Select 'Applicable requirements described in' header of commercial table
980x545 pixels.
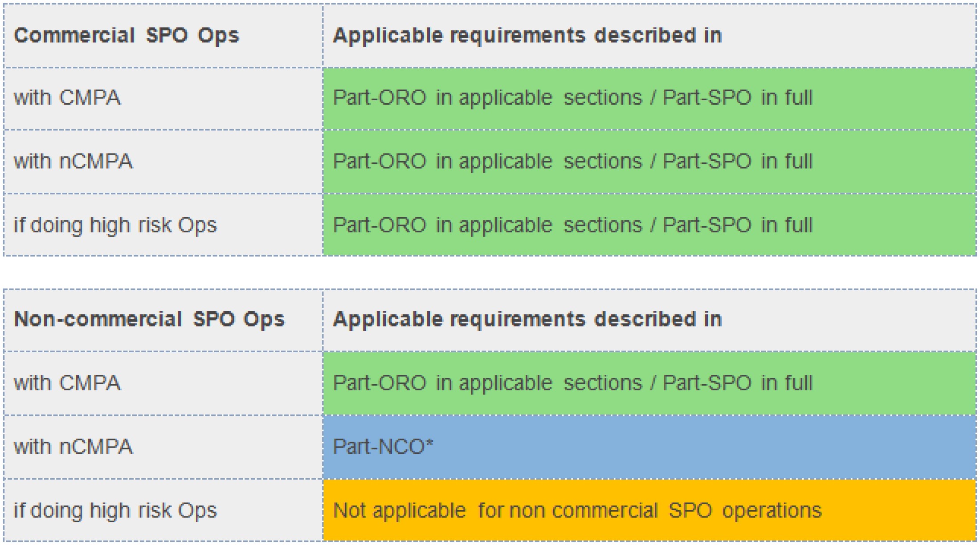[x=649, y=36]
